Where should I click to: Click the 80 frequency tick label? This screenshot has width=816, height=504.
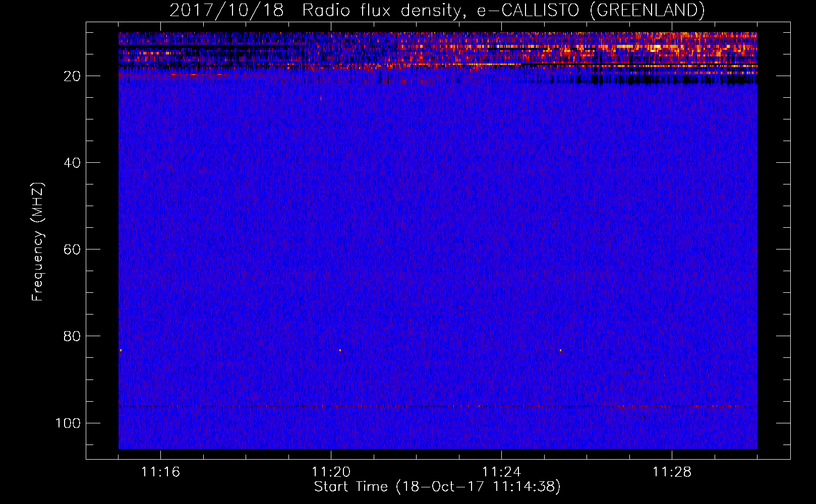[x=72, y=336]
